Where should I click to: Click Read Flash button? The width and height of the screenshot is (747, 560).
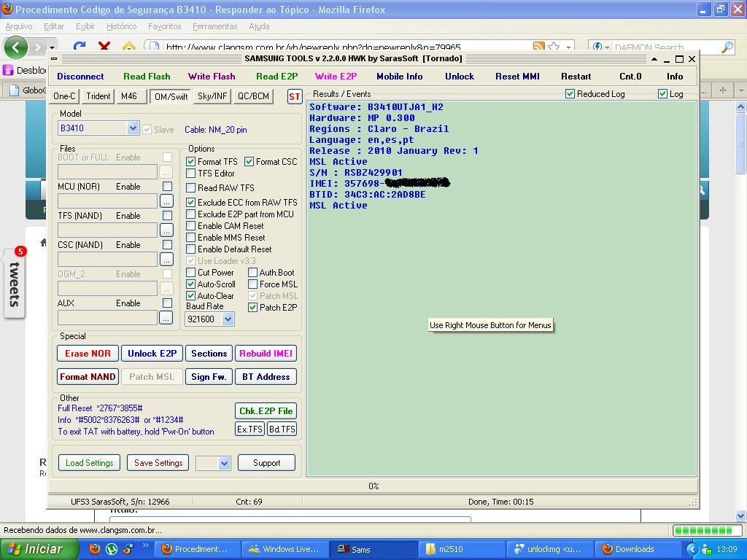click(x=147, y=76)
